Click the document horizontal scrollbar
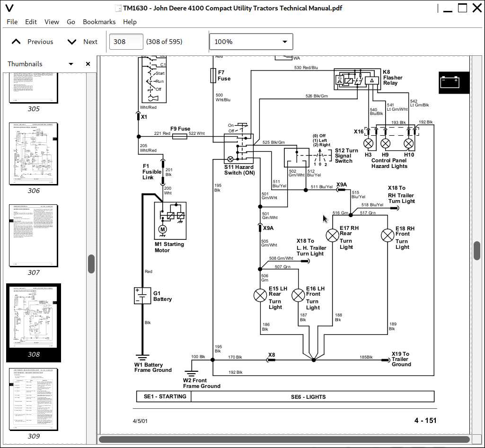The height and width of the screenshot is (448, 485). (x=284, y=439)
